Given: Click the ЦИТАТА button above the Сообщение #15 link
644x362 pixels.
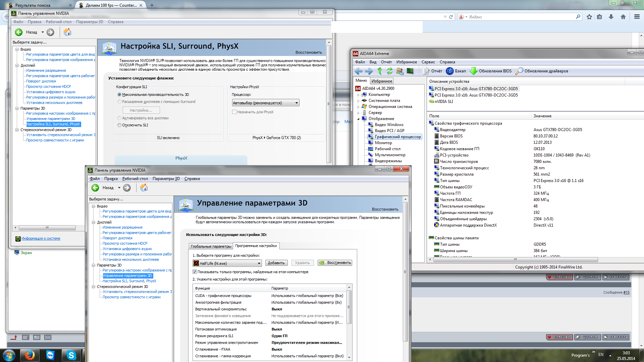Looking at the screenshot, I should [x=587, y=277].
